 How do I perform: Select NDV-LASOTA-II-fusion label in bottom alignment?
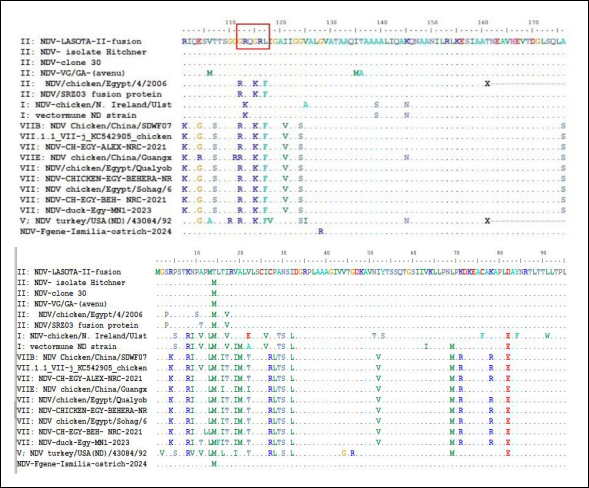coord(69,272)
